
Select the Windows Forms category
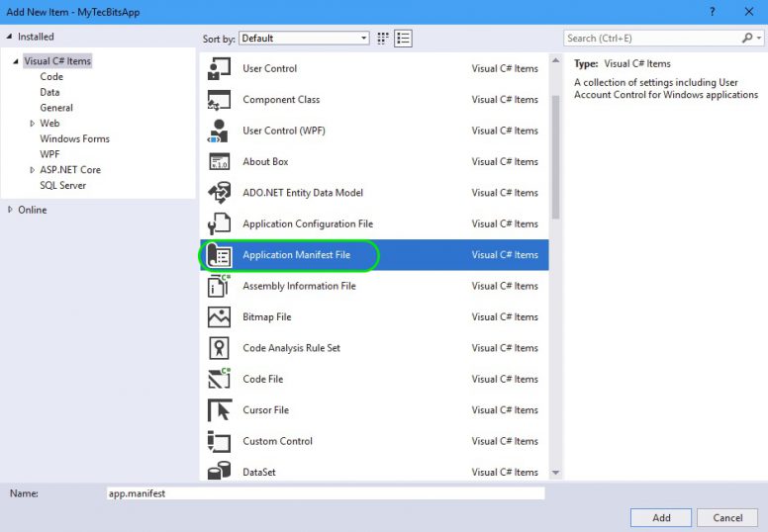(x=75, y=139)
